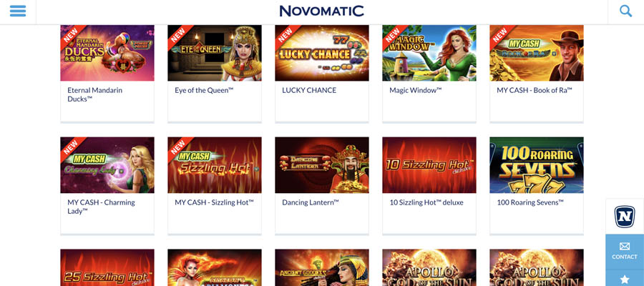Open Eye of the Queen thumbnail
This screenshot has height=286, width=644.
point(215,53)
